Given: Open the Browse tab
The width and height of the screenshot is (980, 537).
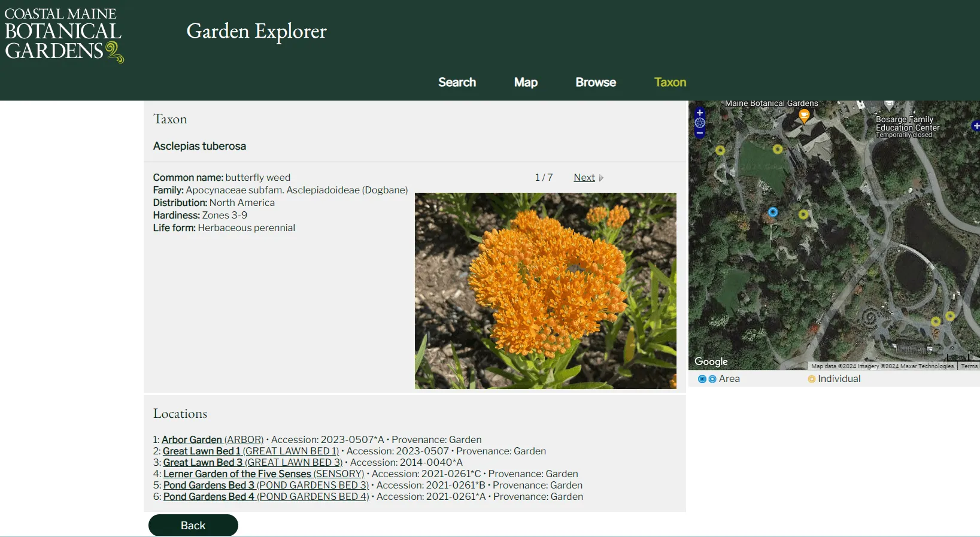Looking at the screenshot, I should 596,82.
